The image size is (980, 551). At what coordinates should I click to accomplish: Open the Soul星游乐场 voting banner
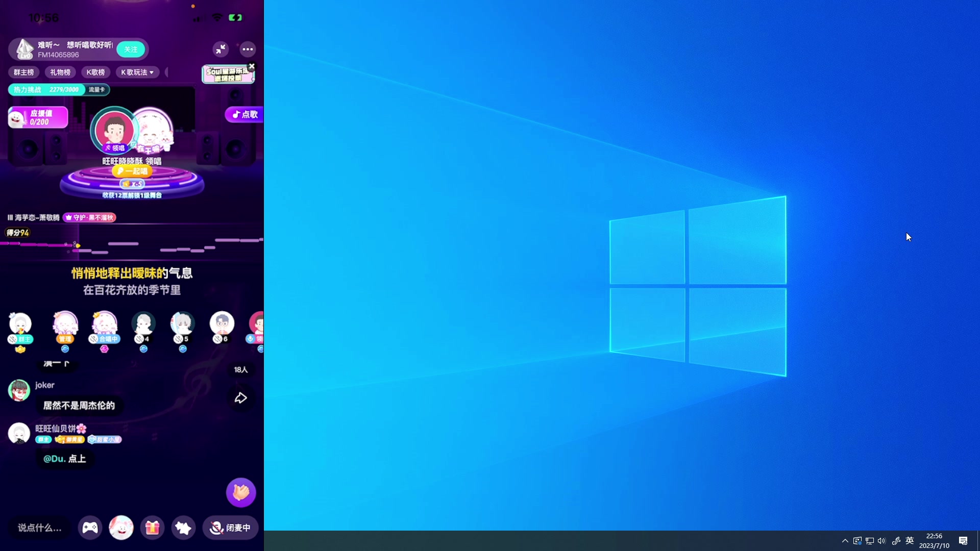(x=228, y=75)
